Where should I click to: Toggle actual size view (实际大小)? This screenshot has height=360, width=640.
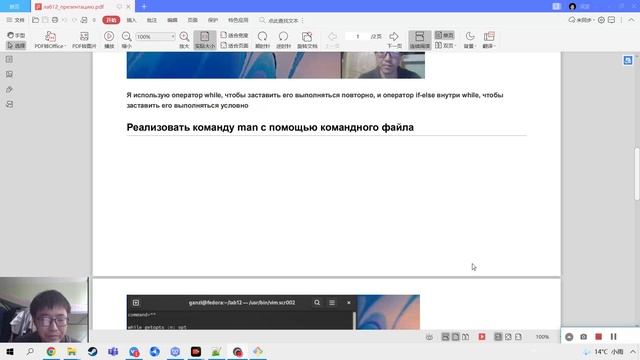(x=205, y=40)
